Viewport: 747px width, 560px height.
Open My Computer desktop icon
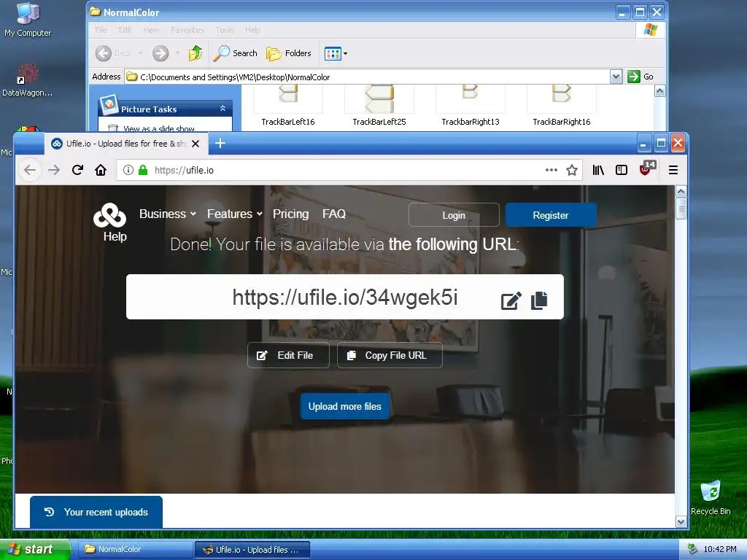[28, 19]
